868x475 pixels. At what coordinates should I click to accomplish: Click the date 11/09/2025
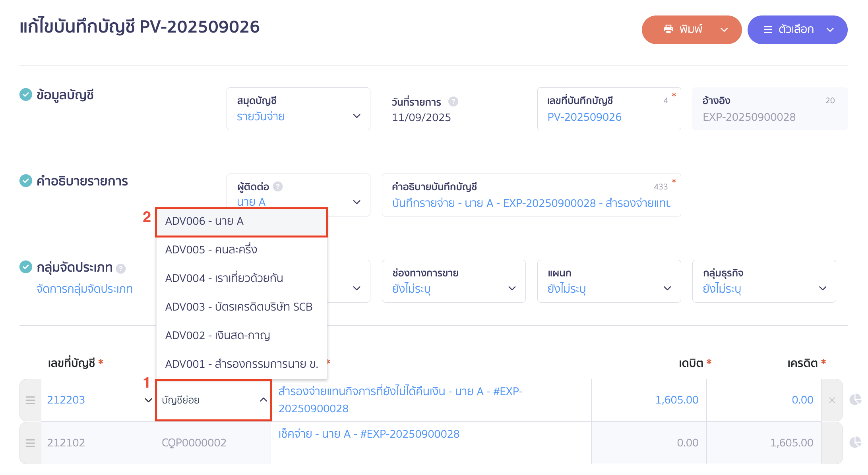click(421, 118)
